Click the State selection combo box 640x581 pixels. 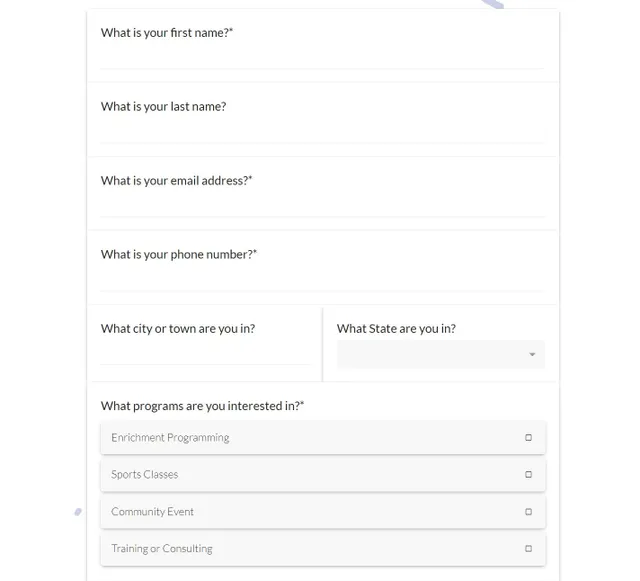click(x=440, y=354)
